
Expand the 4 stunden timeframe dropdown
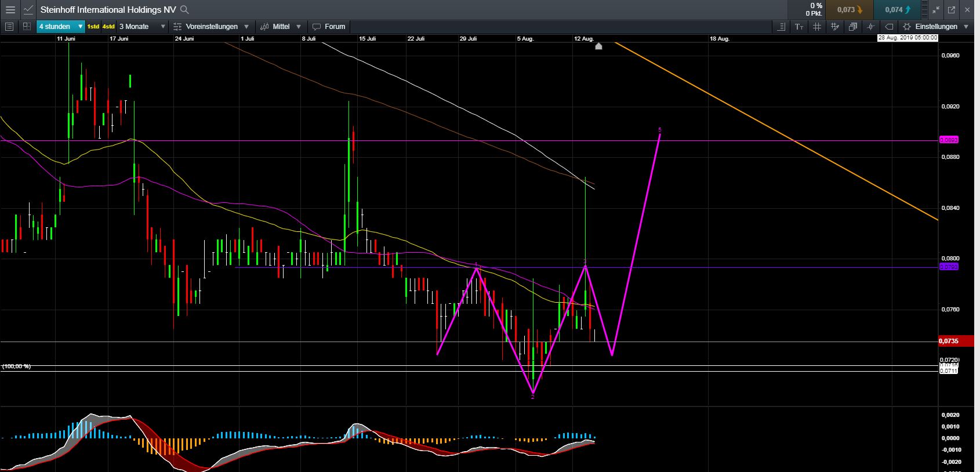coord(81,27)
